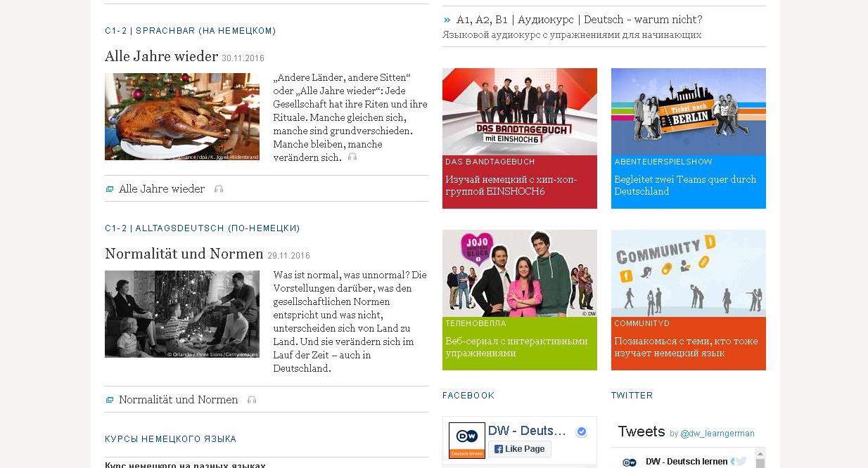
Task: Open Das Bandtagebuch EINSHOCH6 tile
Action: point(519,138)
